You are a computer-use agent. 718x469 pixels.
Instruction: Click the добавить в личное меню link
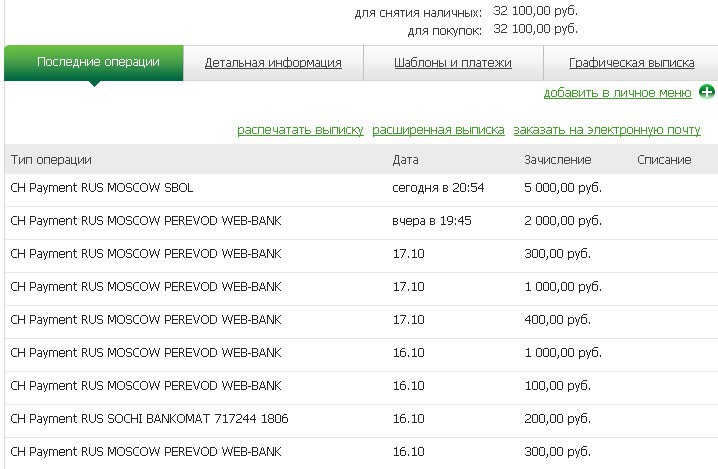click(617, 93)
